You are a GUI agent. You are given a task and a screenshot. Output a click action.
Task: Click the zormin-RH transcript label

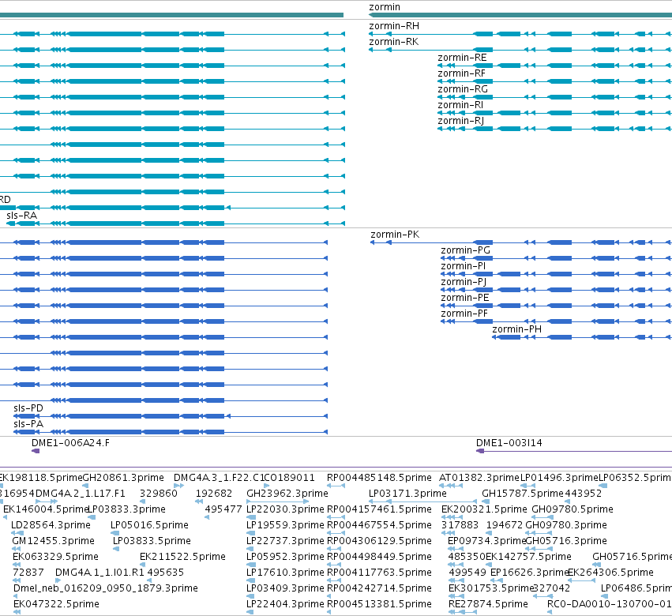394,26
